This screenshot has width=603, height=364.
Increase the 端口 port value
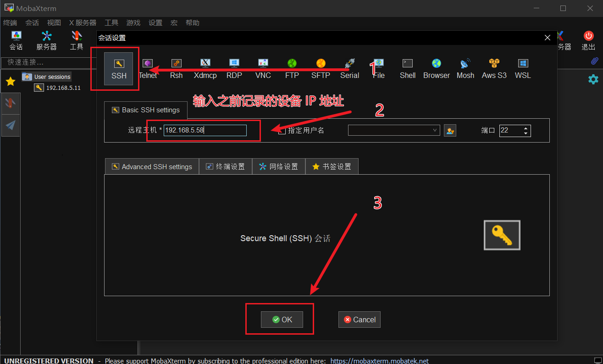pyautogui.click(x=526, y=128)
